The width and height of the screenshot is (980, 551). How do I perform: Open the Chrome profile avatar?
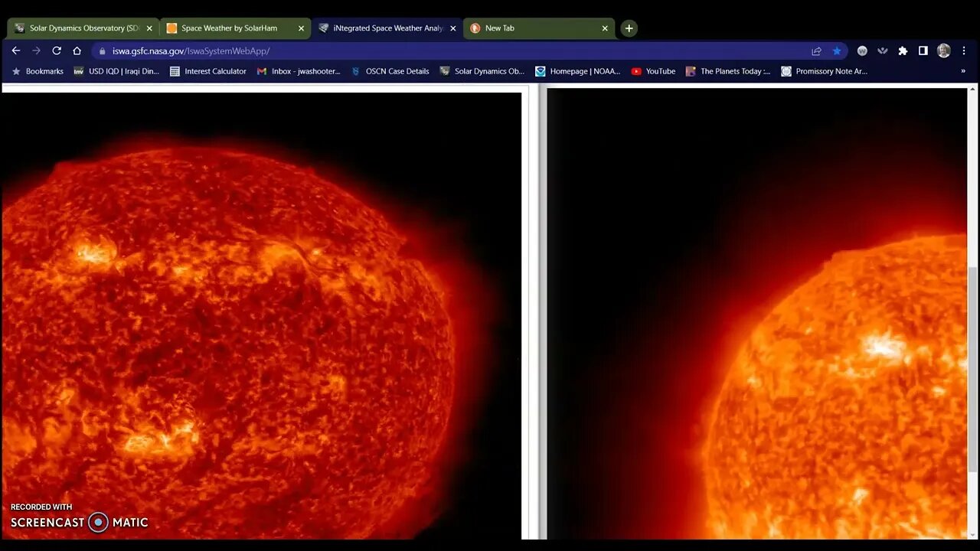click(944, 51)
